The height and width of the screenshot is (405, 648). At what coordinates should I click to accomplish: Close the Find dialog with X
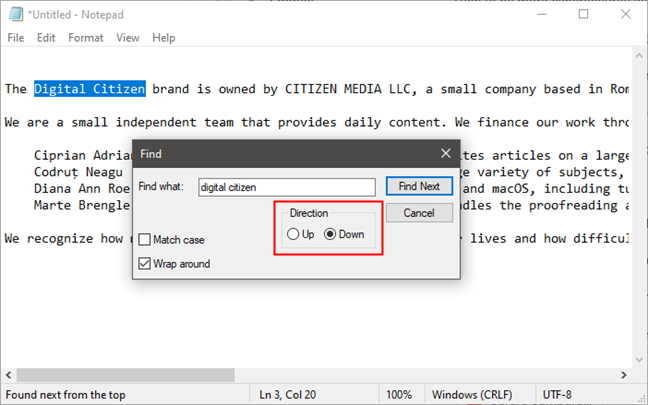coord(446,153)
